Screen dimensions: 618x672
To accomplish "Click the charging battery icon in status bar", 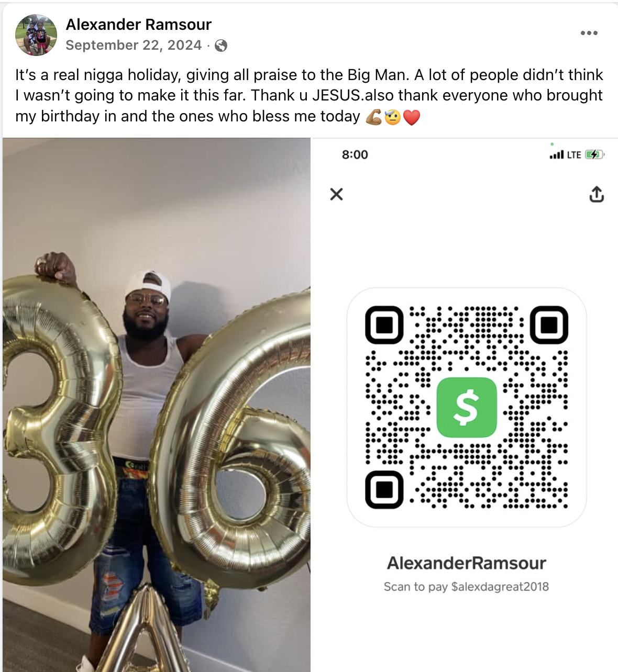I will pyautogui.click(x=595, y=154).
